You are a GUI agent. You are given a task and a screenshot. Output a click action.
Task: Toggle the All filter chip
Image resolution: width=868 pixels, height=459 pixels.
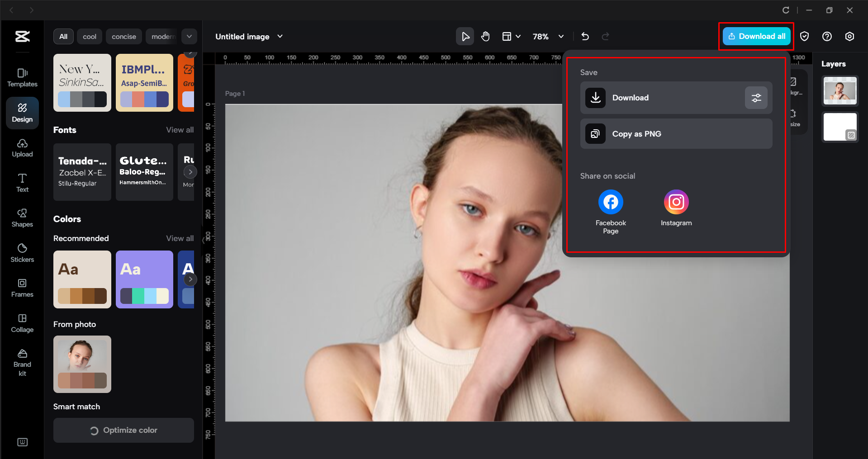(x=63, y=36)
